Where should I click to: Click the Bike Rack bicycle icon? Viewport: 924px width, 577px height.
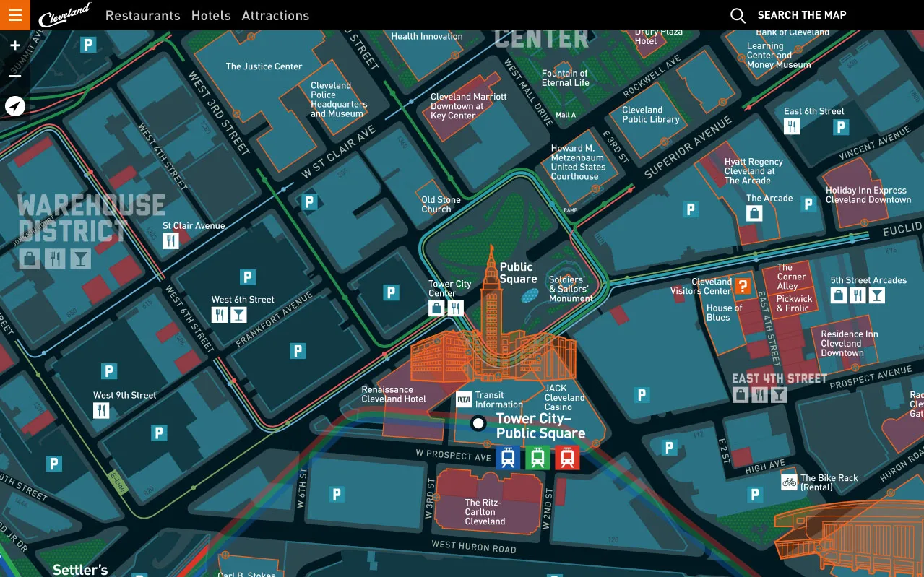pyautogui.click(x=789, y=482)
